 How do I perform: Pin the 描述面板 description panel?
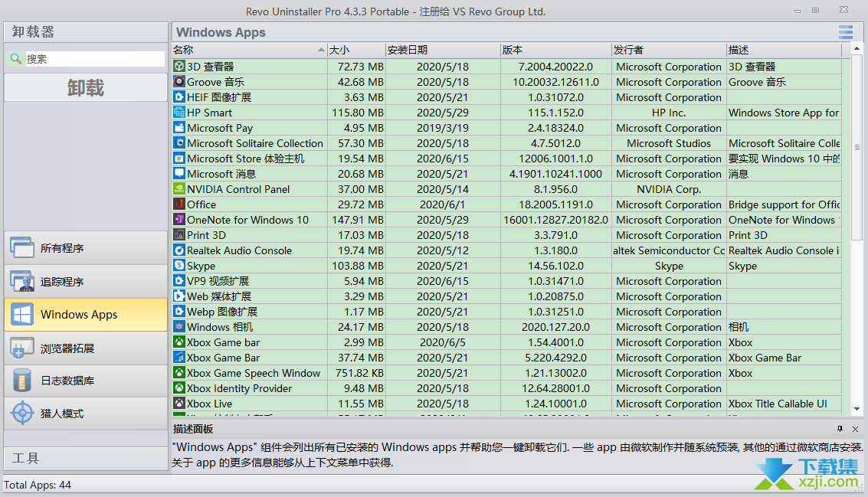pos(840,429)
